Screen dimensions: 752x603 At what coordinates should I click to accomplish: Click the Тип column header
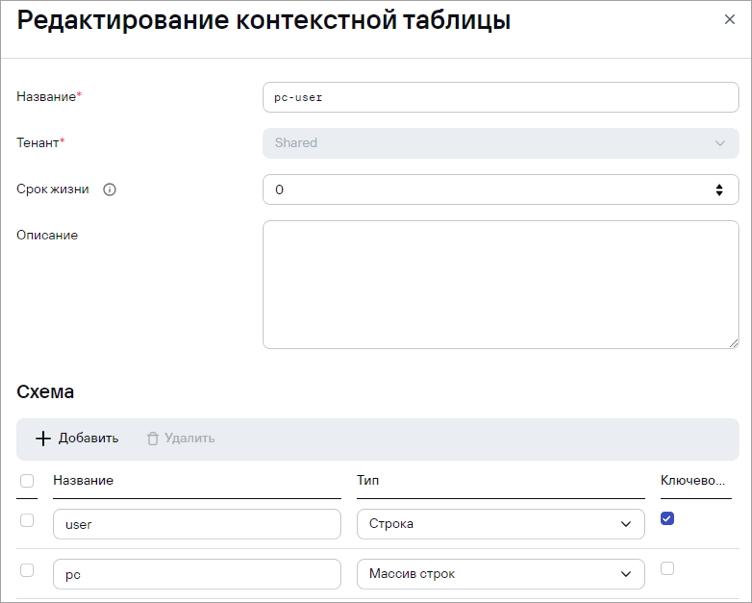click(368, 481)
